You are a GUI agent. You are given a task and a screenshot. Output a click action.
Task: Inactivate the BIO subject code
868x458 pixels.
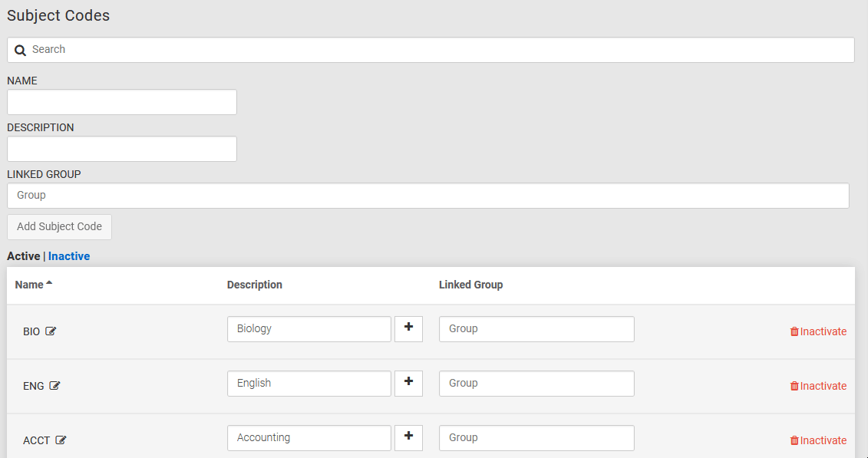point(818,331)
